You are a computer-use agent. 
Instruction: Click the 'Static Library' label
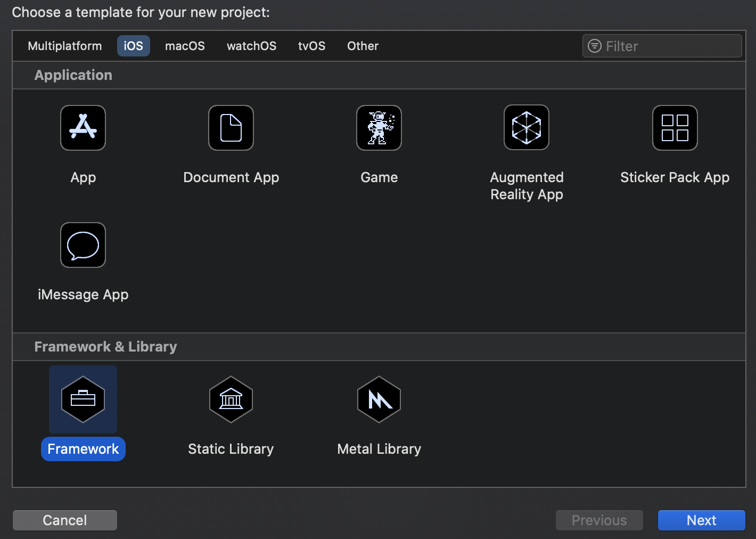point(231,449)
